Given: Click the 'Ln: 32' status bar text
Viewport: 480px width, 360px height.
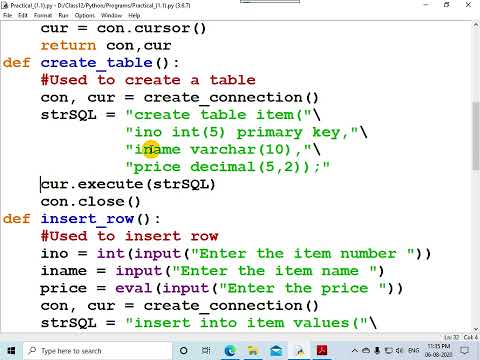Looking at the screenshot, I should [453, 337].
